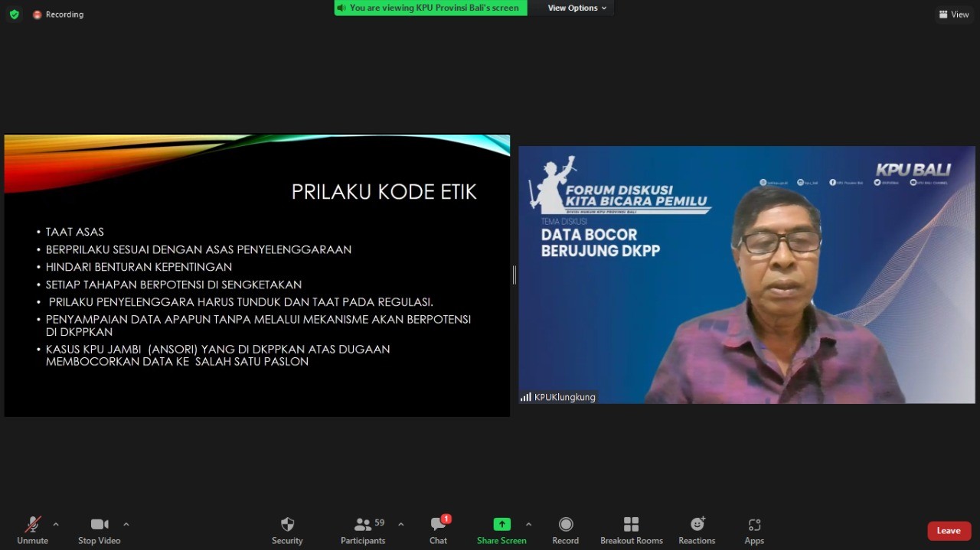The width and height of the screenshot is (980, 550).
Task: Expand video options arrow beside Stop Video
Action: click(126, 524)
